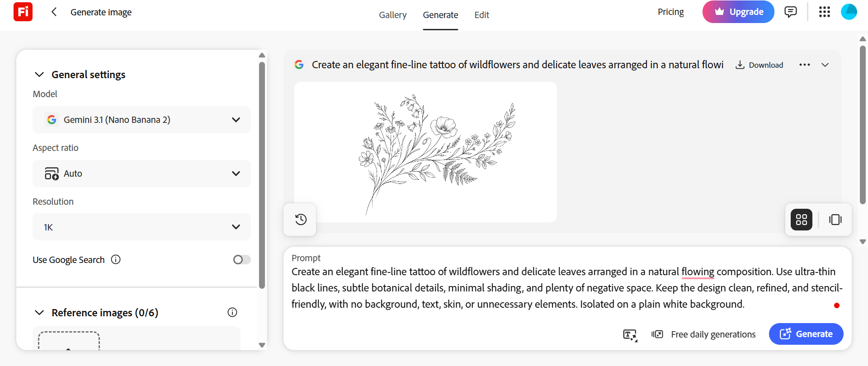Open the Pricing link
The width and height of the screenshot is (868, 366).
click(x=670, y=12)
